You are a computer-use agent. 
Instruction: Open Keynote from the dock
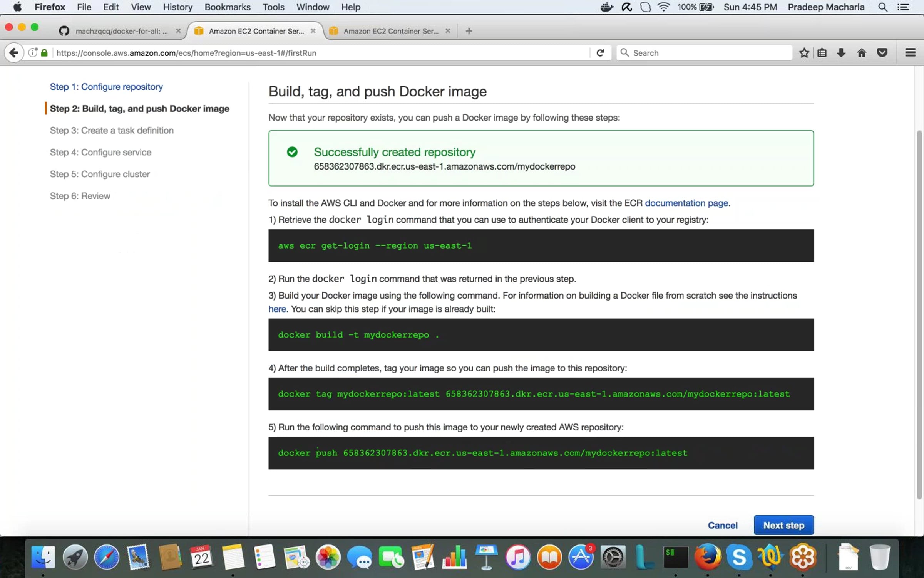(x=486, y=557)
